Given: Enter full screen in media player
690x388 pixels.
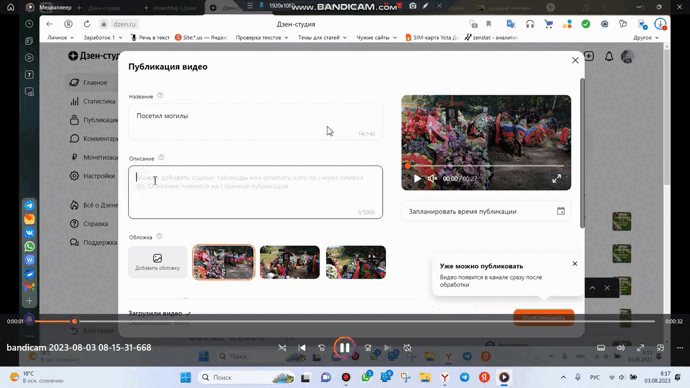Looking at the screenshot, I should point(640,348).
